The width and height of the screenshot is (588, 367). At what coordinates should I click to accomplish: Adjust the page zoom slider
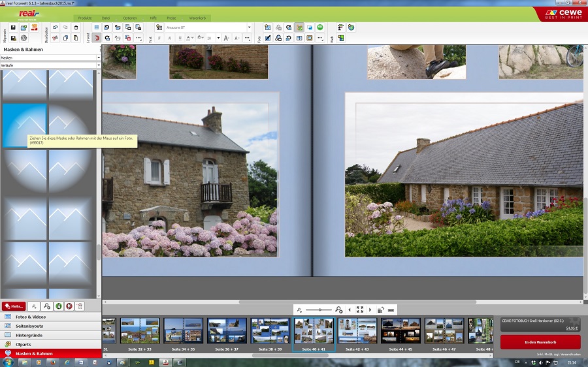319,310
